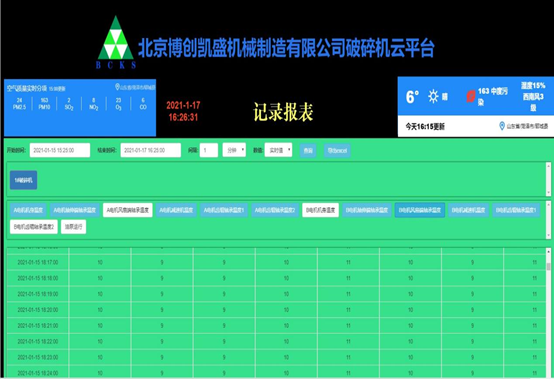Select the B电机风扇端轴承温度 highlighted item

(x=420, y=210)
